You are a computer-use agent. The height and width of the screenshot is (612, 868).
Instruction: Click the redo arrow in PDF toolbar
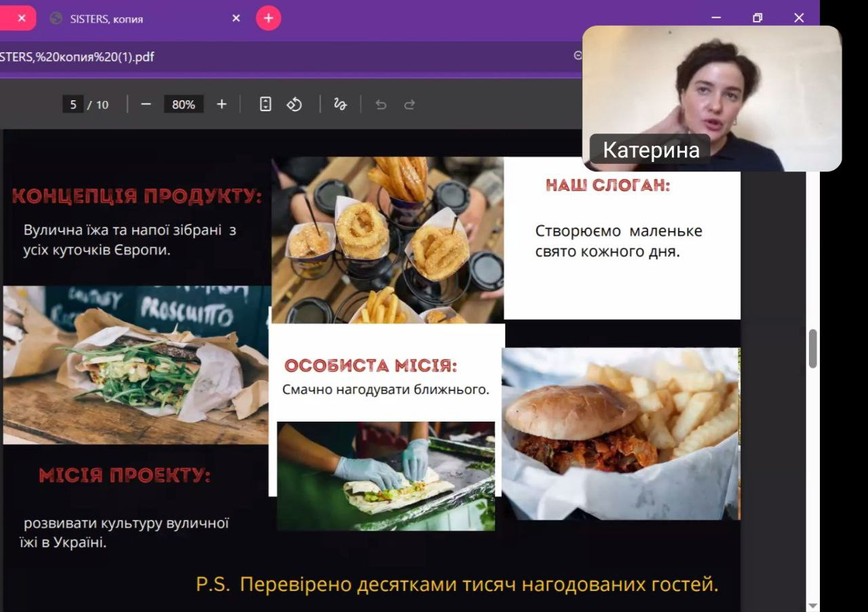(410, 104)
